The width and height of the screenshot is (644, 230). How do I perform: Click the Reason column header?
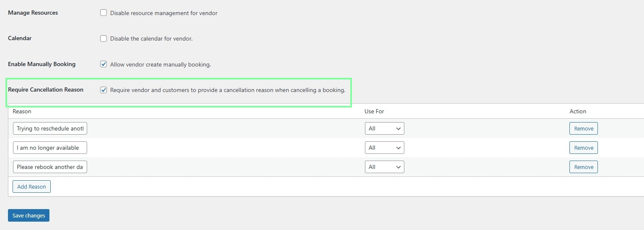(x=22, y=111)
